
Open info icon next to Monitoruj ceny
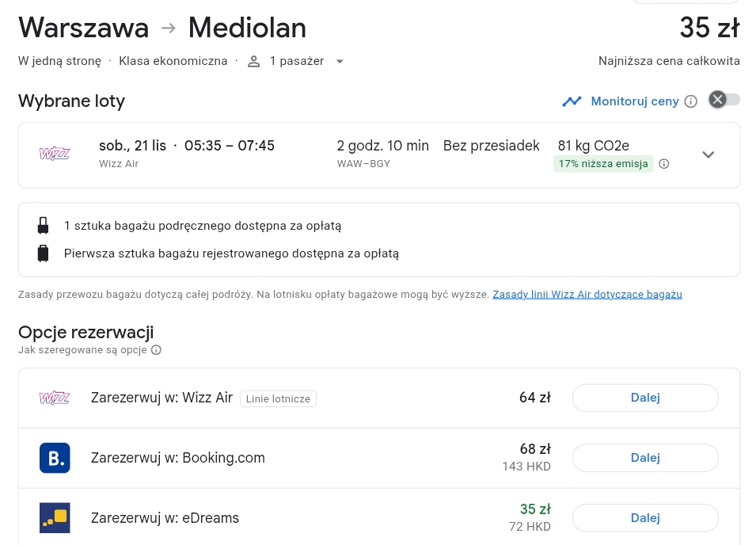click(x=691, y=101)
